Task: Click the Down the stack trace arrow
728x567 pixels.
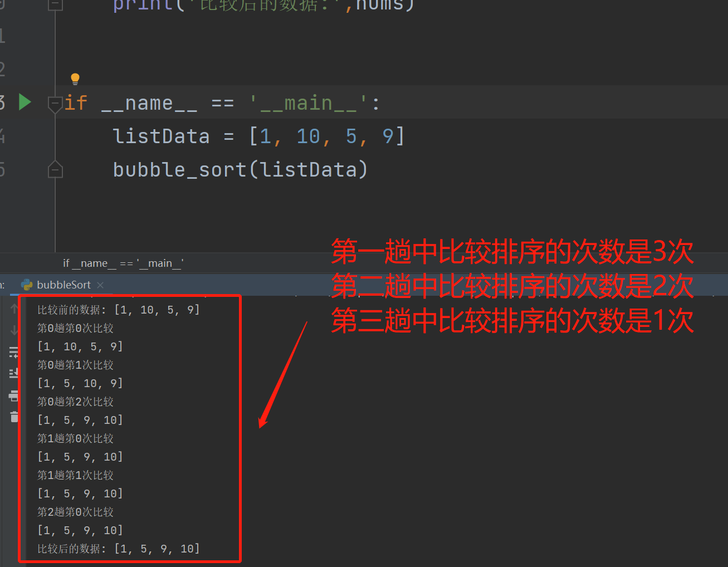Action: coord(14,330)
